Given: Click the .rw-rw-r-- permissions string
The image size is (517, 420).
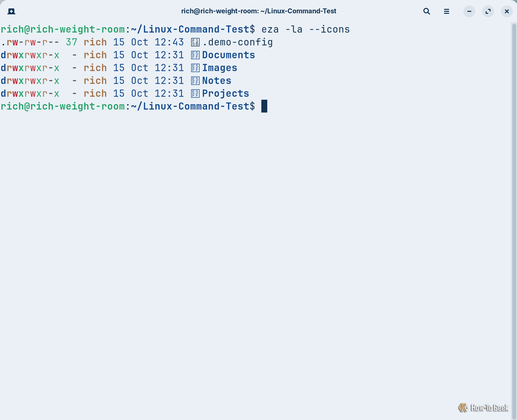Looking at the screenshot, I should (x=30, y=42).
